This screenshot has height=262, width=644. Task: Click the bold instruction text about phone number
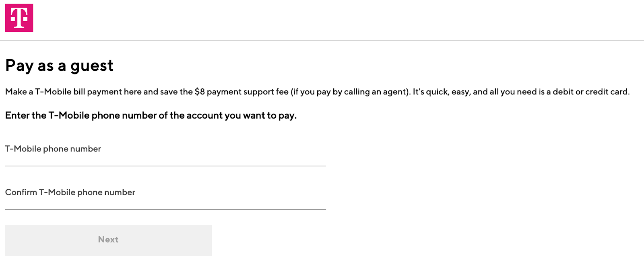(x=151, y=115)
